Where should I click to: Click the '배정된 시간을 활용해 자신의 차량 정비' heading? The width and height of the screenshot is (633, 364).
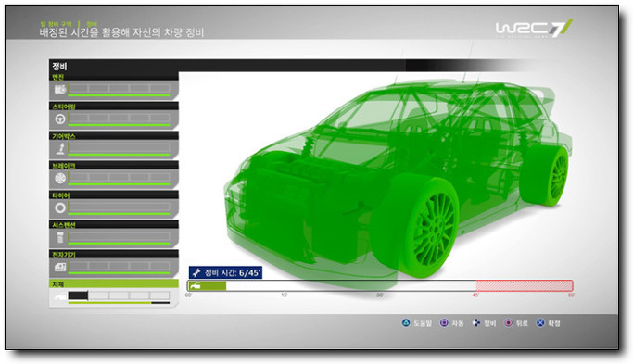point(122,32)
